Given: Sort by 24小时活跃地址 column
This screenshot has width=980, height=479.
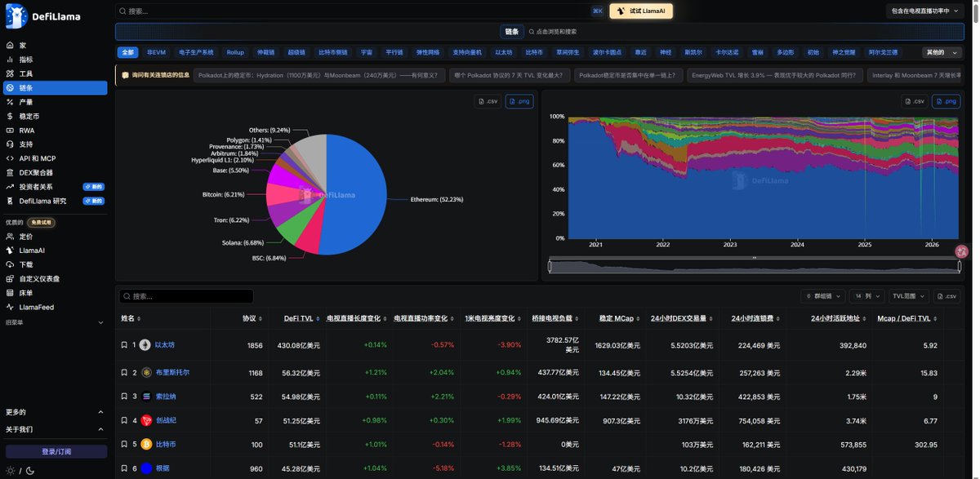Looking at the screenshot, I should pos(839,318).
